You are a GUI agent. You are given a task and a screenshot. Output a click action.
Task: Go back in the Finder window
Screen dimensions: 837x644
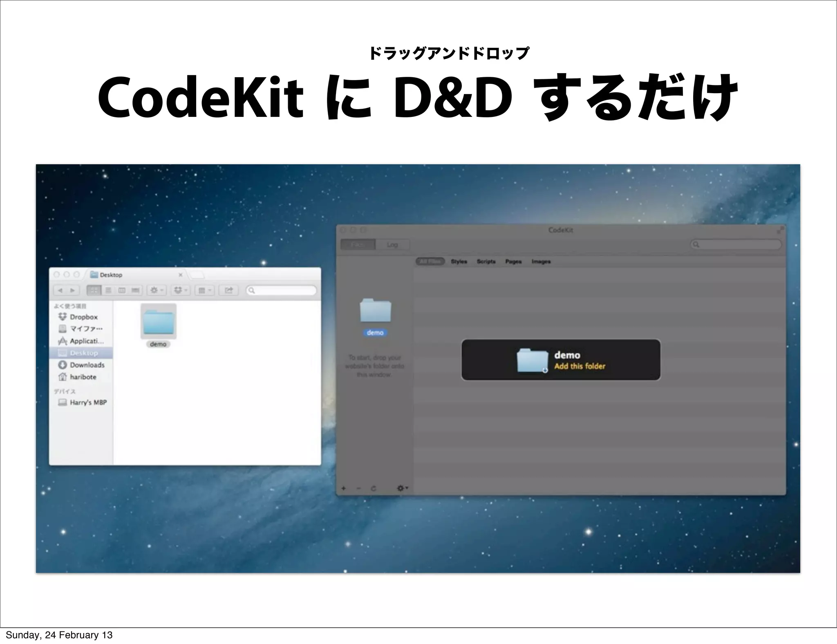point(60,291)
